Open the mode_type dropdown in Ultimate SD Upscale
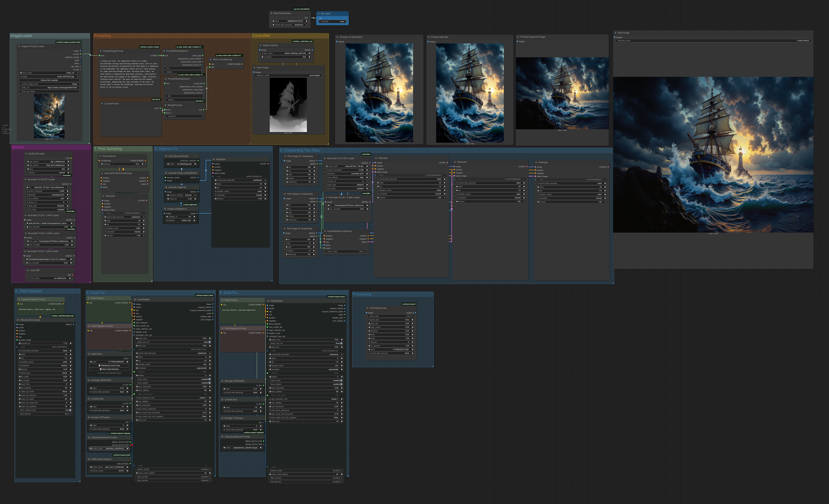Screen dimensions: 829x504 [45, 373]
